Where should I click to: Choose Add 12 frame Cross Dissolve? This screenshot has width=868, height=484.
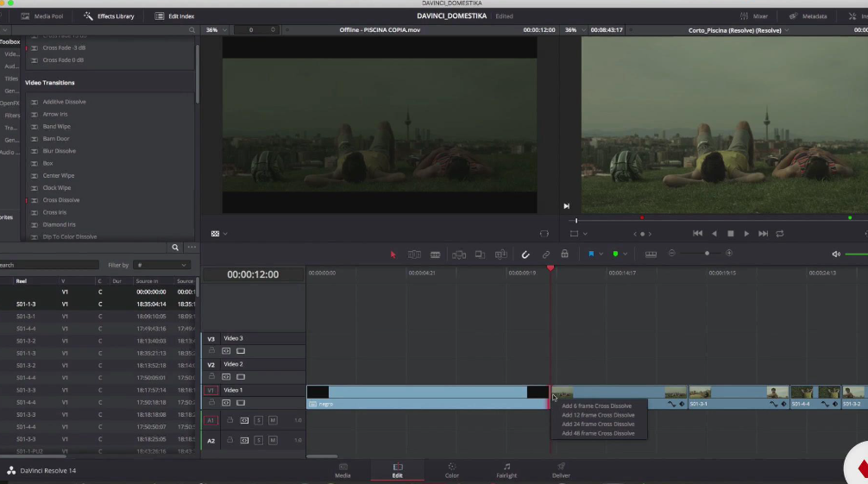point(598,415)
